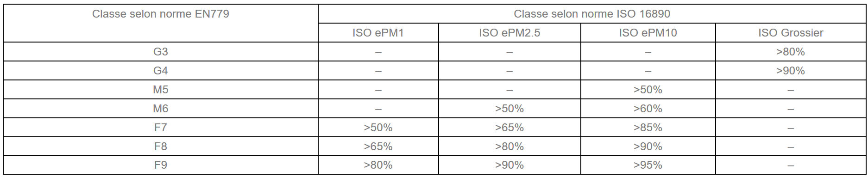Click the >80% cell in G3 row
This screenshot has height=177, width=868.
(x=791, y=52)
